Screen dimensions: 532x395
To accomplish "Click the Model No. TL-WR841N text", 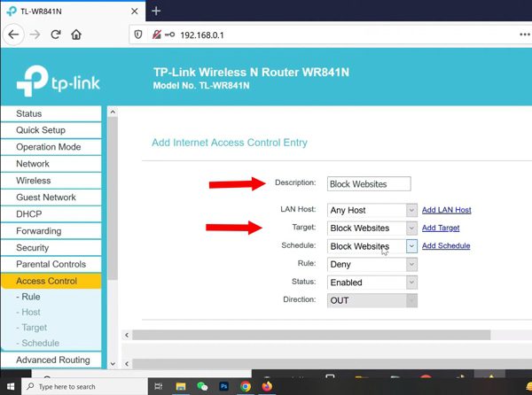I will 201,85.
